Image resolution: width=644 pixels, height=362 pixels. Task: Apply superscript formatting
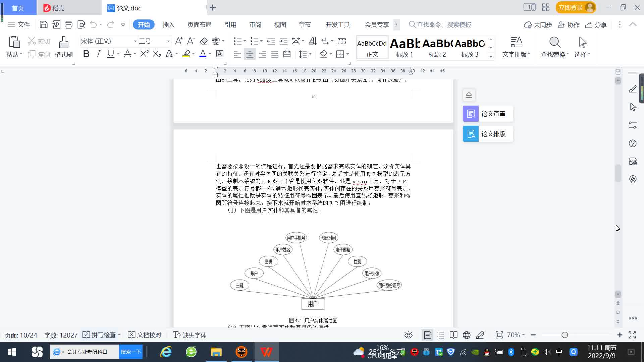145,54
